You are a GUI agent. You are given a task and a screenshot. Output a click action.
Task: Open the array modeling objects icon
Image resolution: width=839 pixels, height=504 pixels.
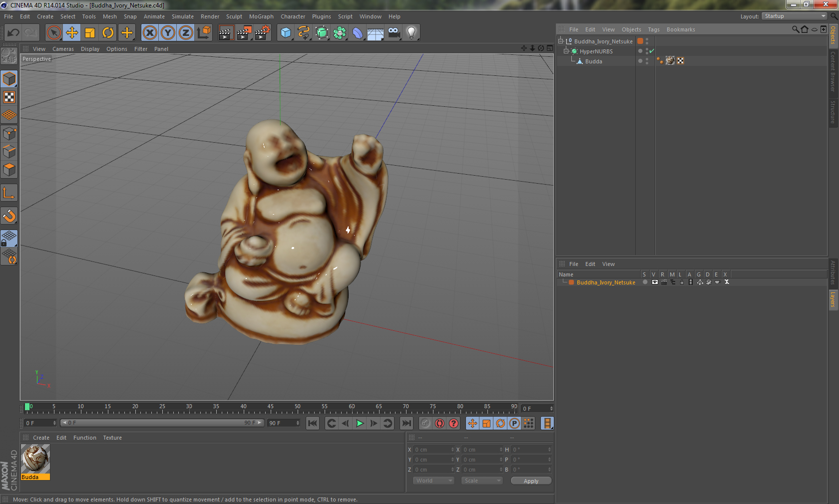click(x=340, y=33)
